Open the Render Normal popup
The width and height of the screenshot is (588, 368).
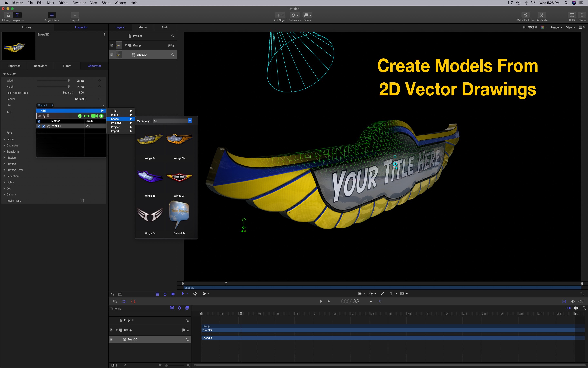[80, 99]
